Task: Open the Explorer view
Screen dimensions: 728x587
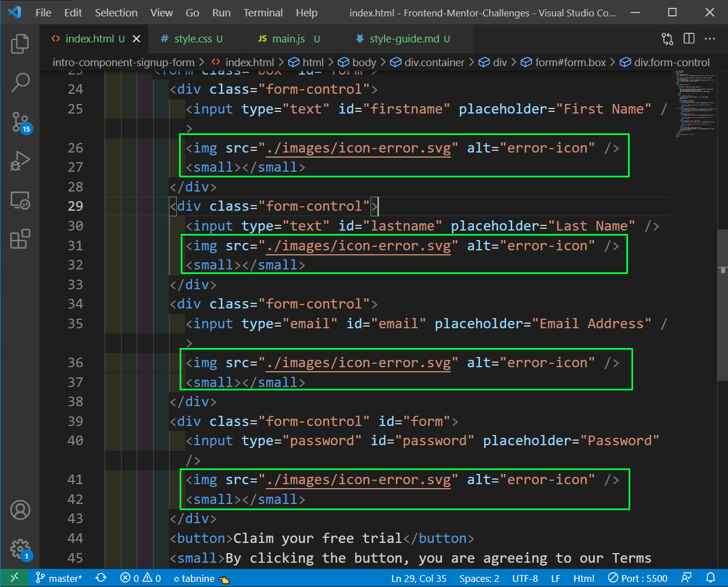Action: point(20,44)
